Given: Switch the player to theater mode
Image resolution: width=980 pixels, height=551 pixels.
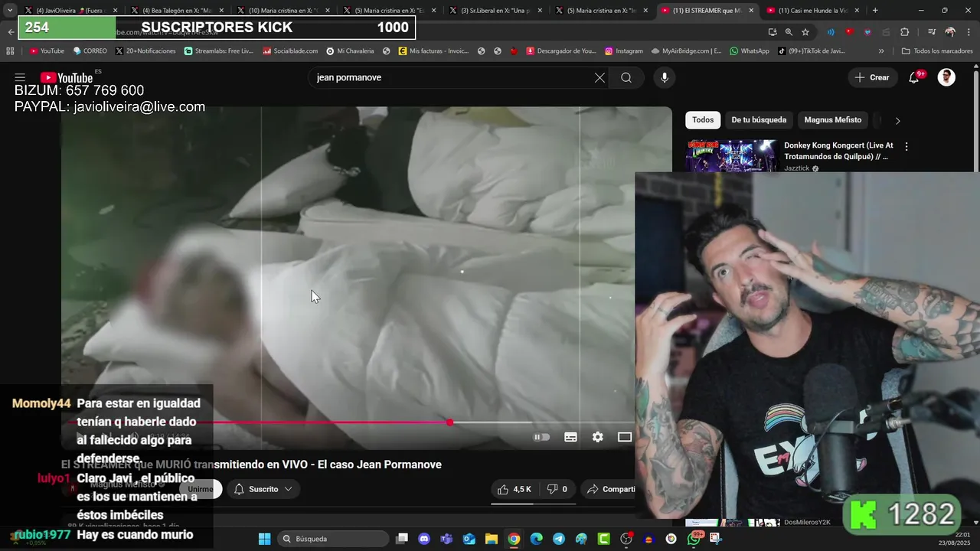Looking at the screenshot, I should [x=625, y=437].
